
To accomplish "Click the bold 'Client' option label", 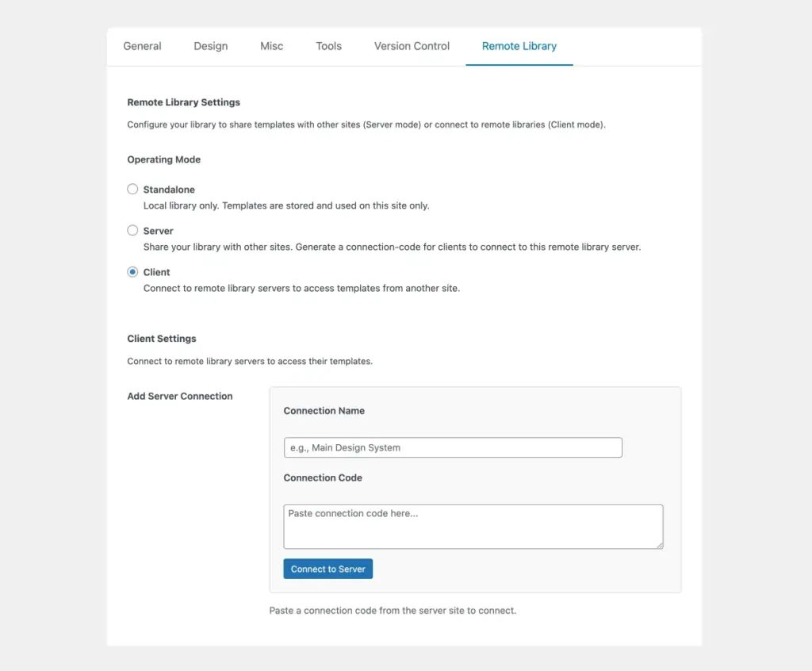I will (x=157, y=272).
